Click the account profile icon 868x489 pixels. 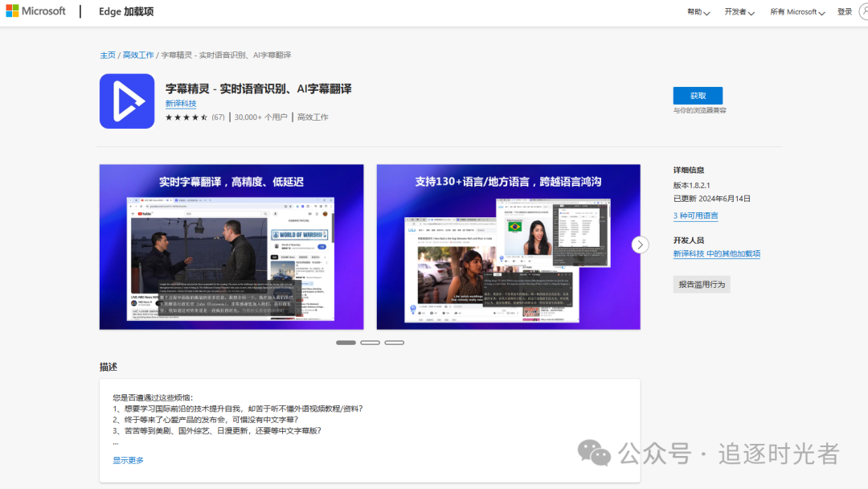coord(863,10)
